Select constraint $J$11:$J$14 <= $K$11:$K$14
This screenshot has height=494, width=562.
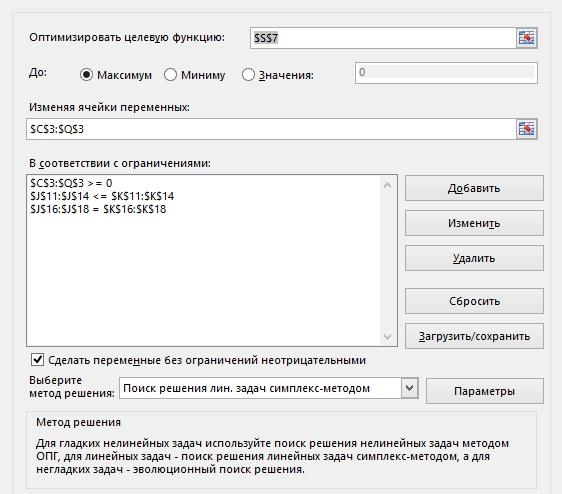click(x=102, y=196)
